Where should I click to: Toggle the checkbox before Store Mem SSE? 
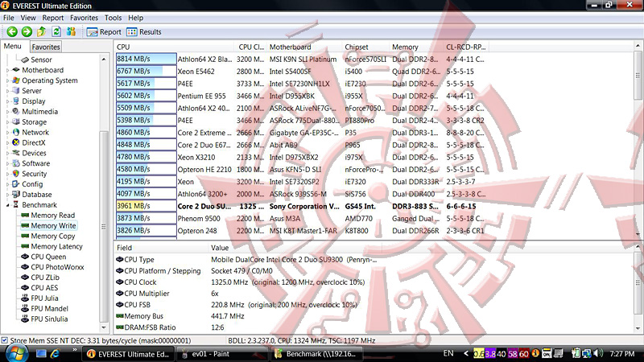click(x=4, y=340)
